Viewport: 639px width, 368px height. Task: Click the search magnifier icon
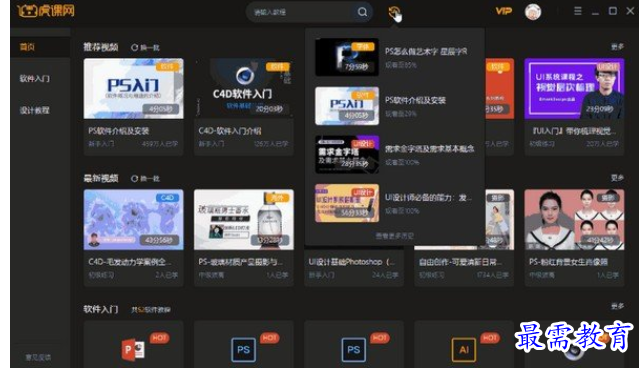point(362,12)
